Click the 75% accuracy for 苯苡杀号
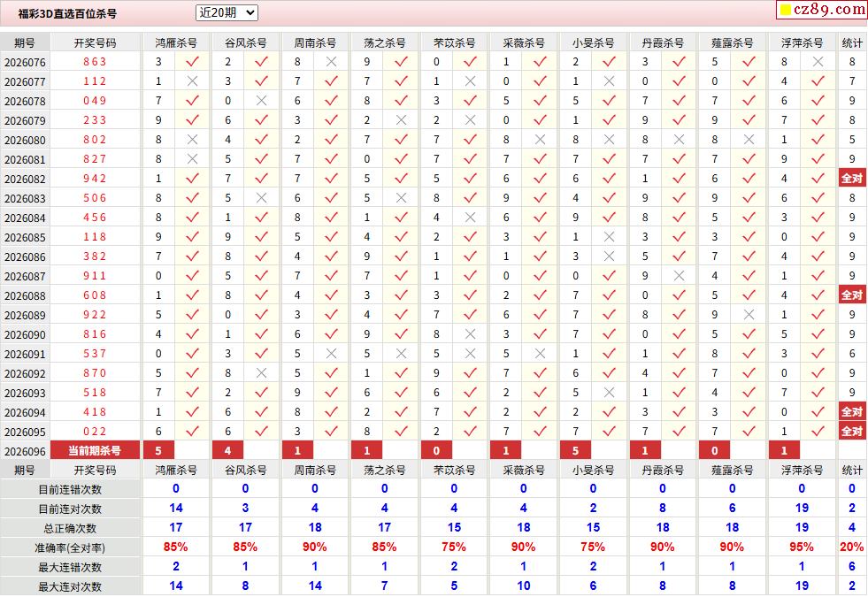The height and width of the screenshot is (597, 868). coord(454,547)
